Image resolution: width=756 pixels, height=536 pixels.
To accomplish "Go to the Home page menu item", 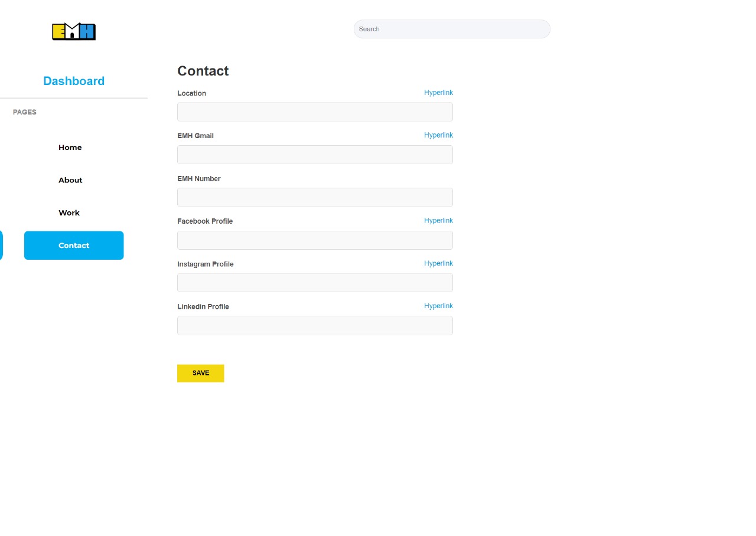I will [70, 148].
